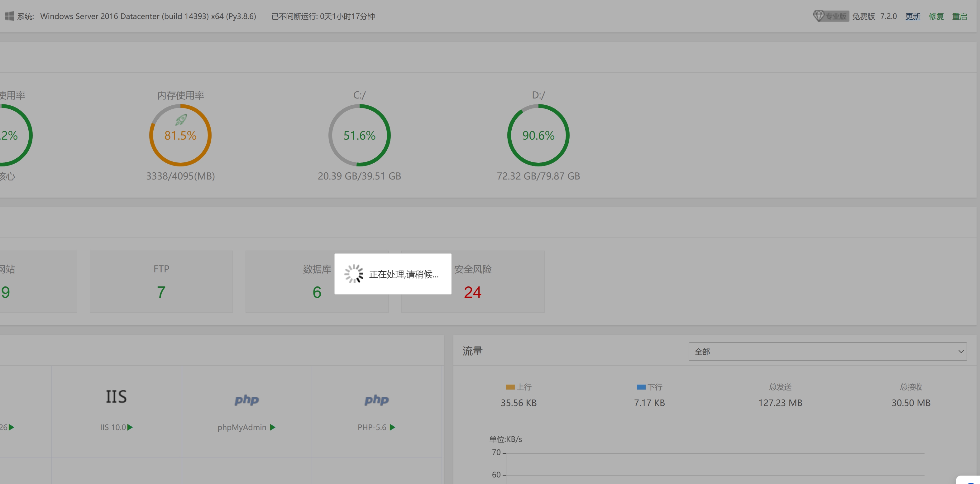Click the blue 下行 legend swatch
The height and width of the screenshot is (484, 980).
(641, 387)
